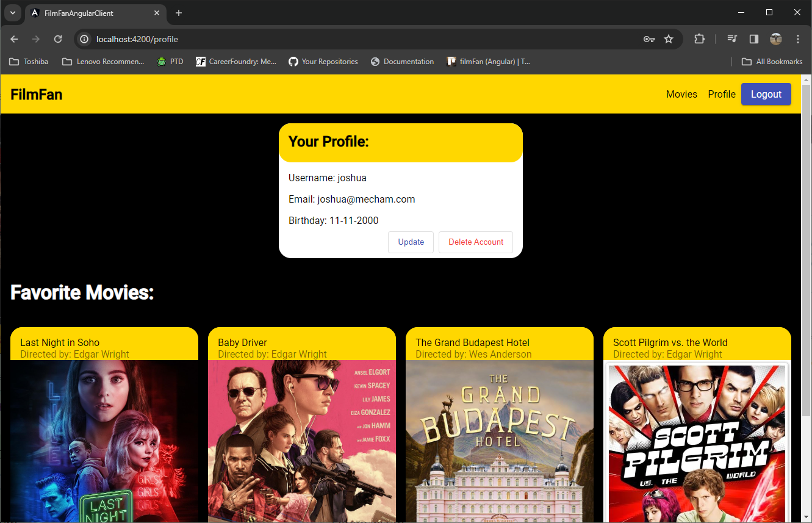Open the CareerFoundry bookmark
812x523 pixels.
tap(236, 62)
